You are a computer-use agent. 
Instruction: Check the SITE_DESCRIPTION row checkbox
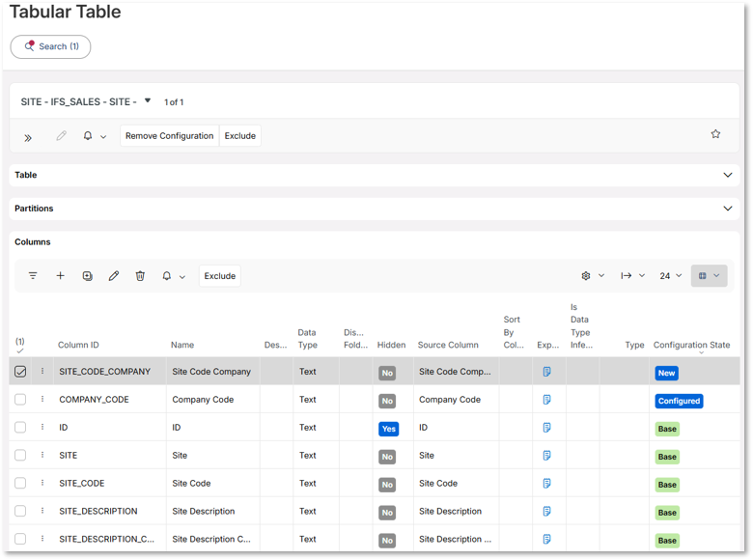(x=20, y=511)
